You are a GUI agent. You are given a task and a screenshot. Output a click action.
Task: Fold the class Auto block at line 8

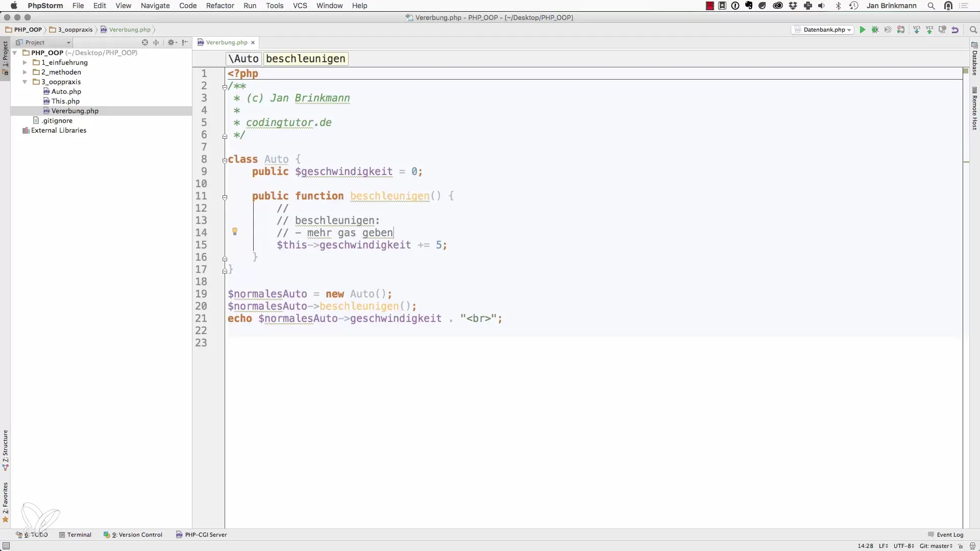(225, 160)
